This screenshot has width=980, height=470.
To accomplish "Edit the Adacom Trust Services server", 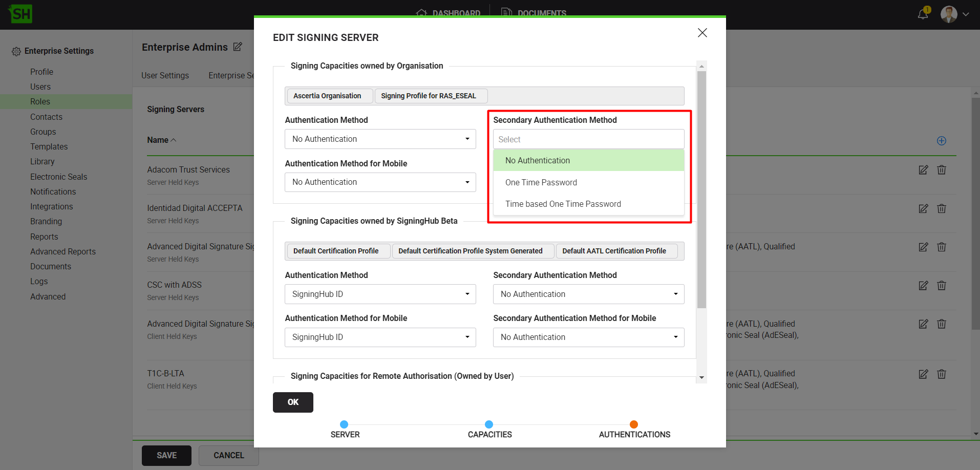I will click(x=923, y=170).
